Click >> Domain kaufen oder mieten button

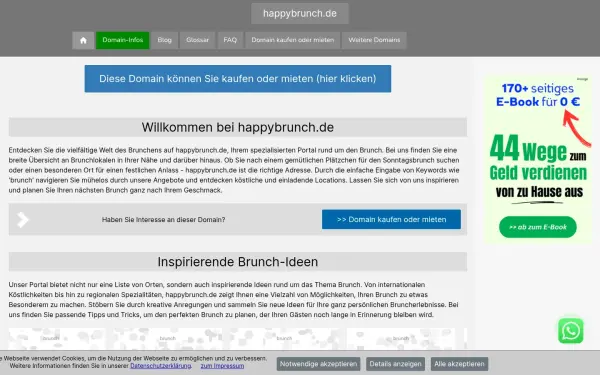pyautogui.click(x=391, y=219)
